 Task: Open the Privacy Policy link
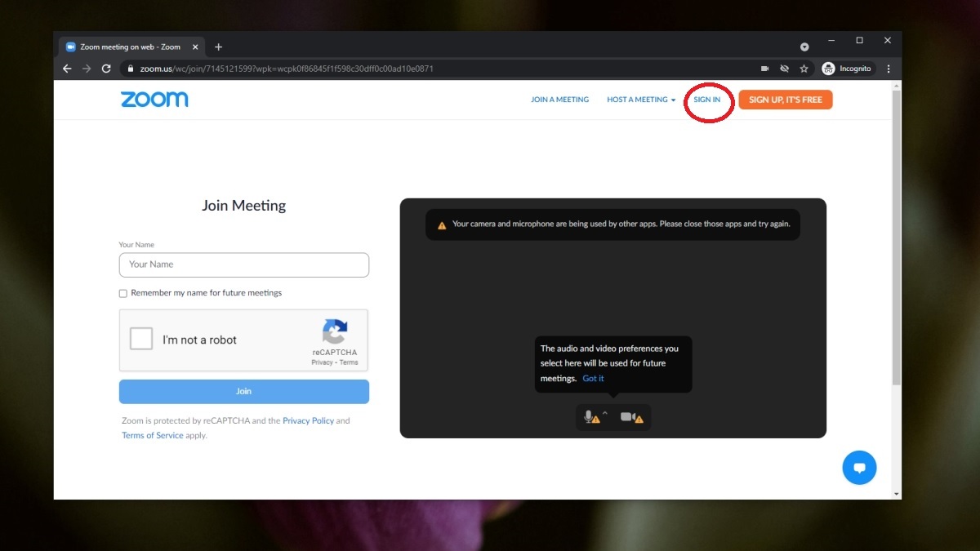[308, 421]
